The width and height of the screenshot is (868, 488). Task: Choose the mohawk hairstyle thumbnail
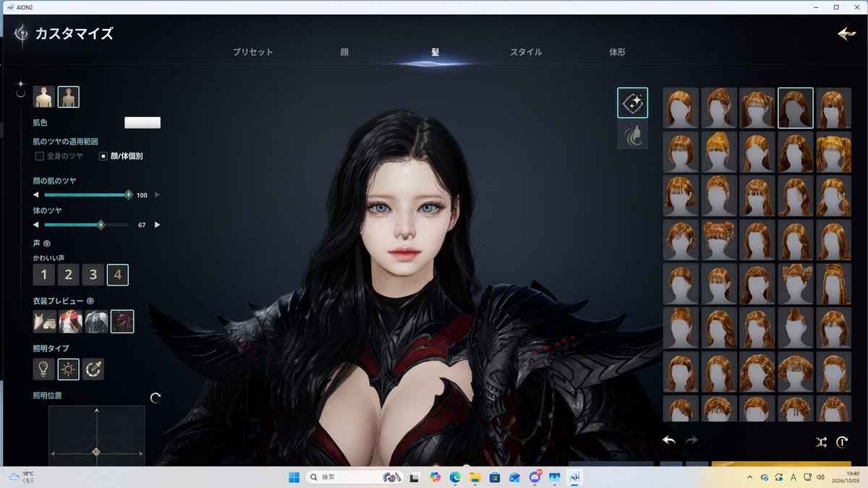796,328
